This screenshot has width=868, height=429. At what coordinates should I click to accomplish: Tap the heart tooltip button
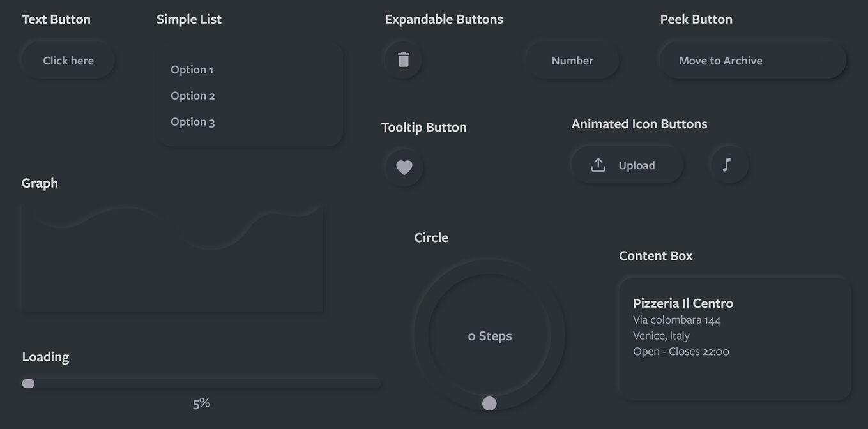[403, 167]
